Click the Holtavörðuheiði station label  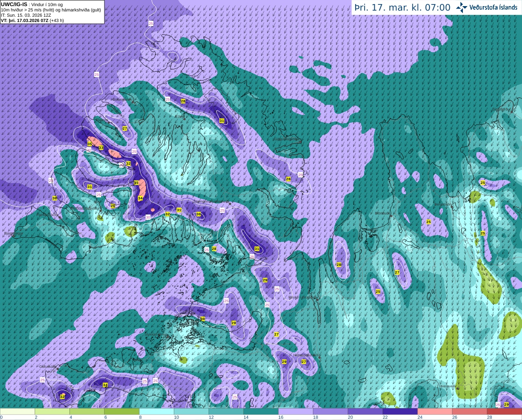click(x=306, y=355)
